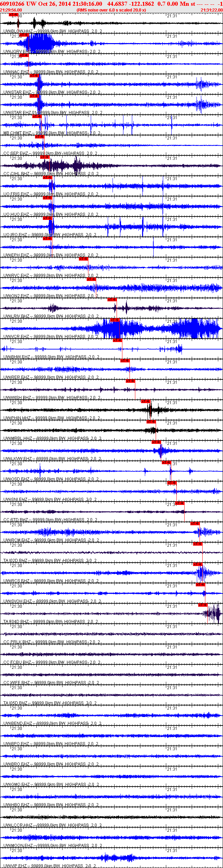This screenshot has width=223, height=868.
Task: Click the "NAC EHZ" station label
Action: (19, 72)
